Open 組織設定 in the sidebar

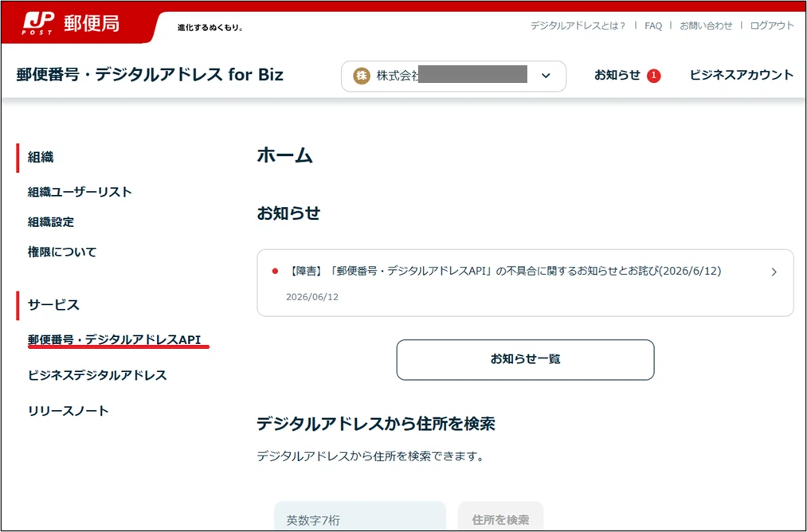click(51, 221)
